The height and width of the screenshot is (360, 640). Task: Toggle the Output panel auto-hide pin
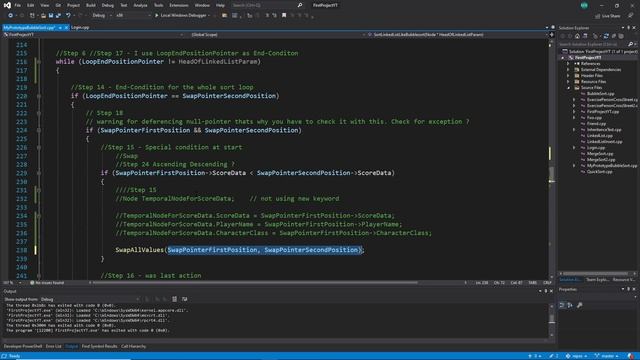(546, 291)
